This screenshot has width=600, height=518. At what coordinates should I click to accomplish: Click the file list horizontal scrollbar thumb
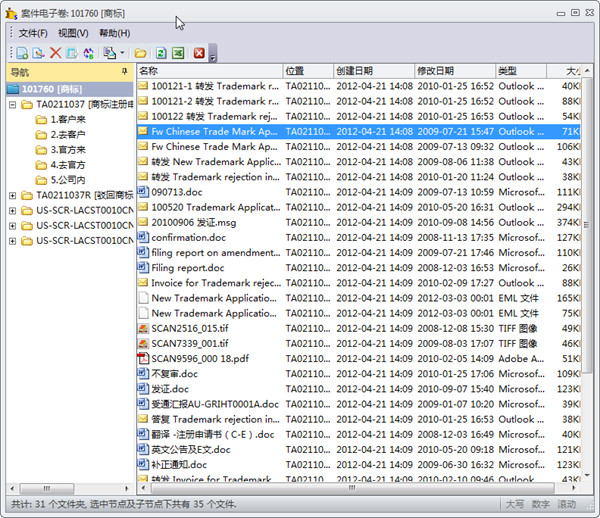tap(352, 488)
